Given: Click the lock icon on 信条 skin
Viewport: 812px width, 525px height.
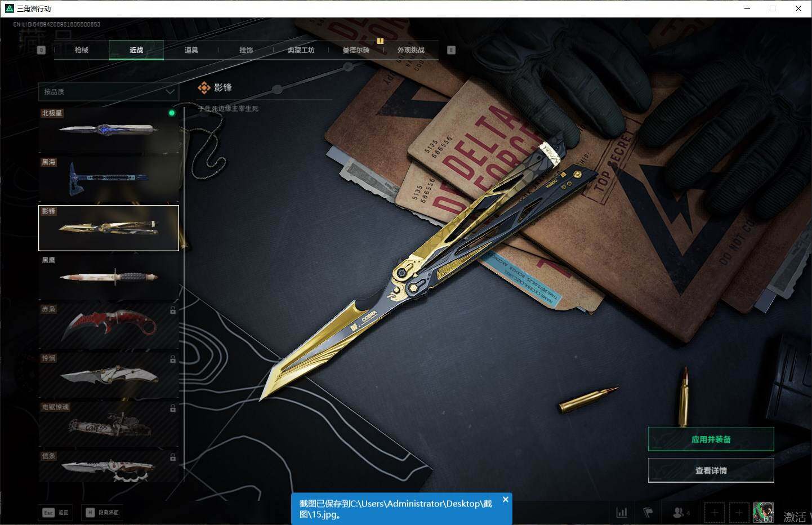Looking at the screenshot, I should tap(173, 457).
